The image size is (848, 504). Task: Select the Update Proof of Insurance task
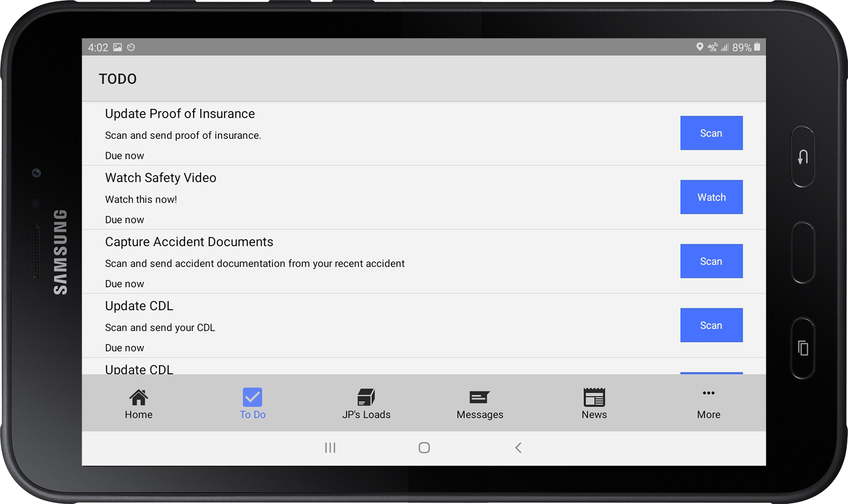pyautogui.click(x=180, y=114)
